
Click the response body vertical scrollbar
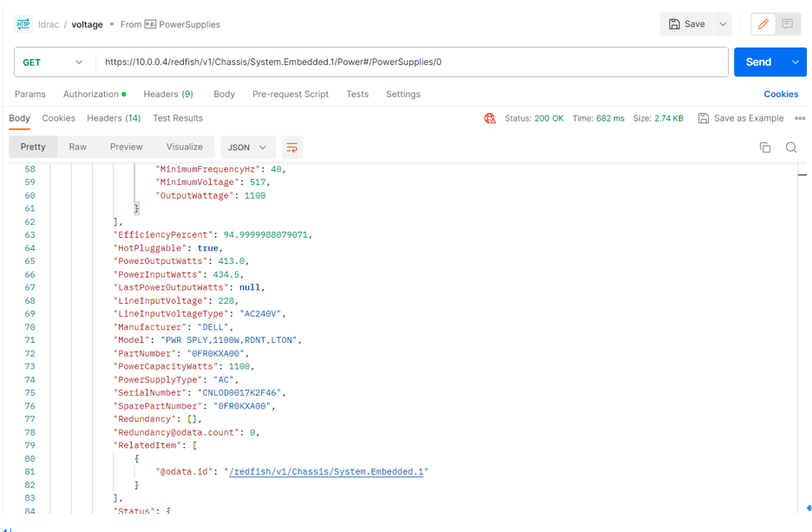tap(802, 175)
